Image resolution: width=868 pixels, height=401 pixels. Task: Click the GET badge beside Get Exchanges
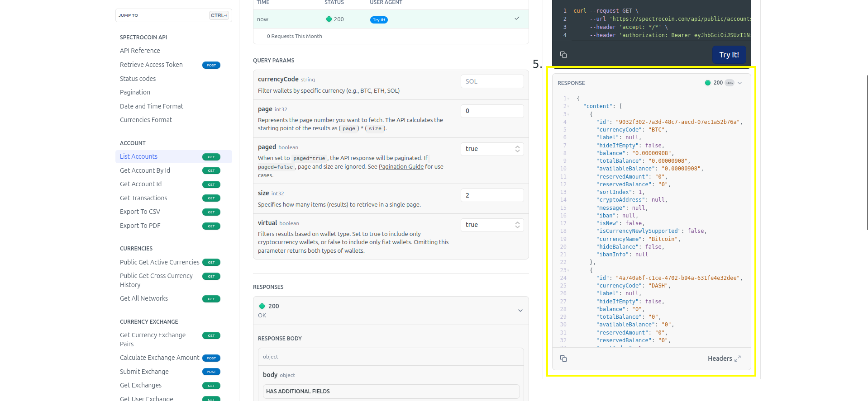[211, 386]
